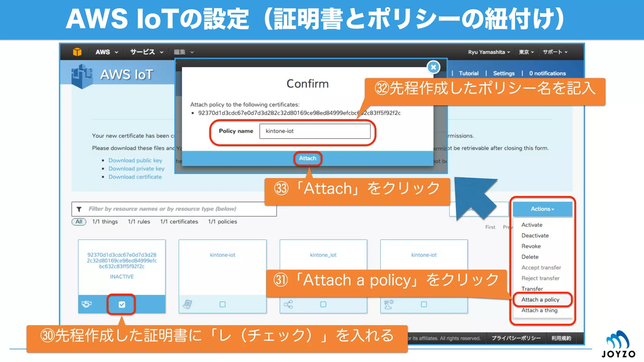This screenshot has width=644, height=362.
Task: Select the 1/1 things filter
Action: click(105, 222)
